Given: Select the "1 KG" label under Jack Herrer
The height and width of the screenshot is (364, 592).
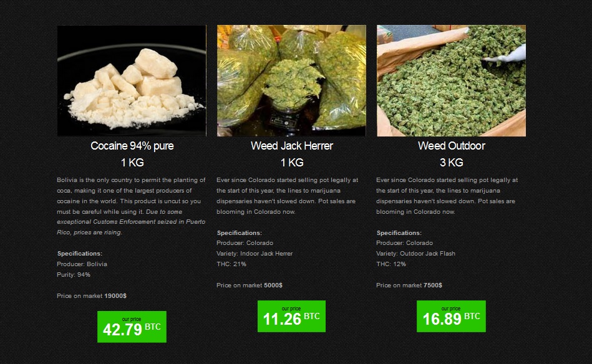Looking at the screenshot, I should (292, 163).
